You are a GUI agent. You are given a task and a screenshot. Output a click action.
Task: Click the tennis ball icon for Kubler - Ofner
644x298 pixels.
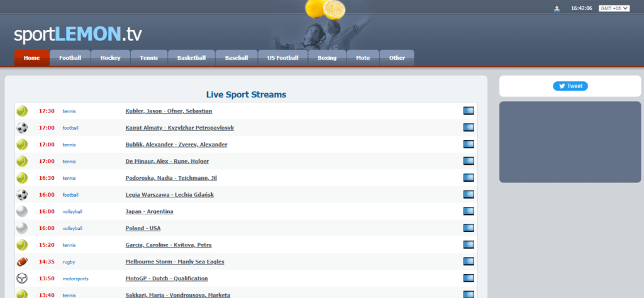22,111
